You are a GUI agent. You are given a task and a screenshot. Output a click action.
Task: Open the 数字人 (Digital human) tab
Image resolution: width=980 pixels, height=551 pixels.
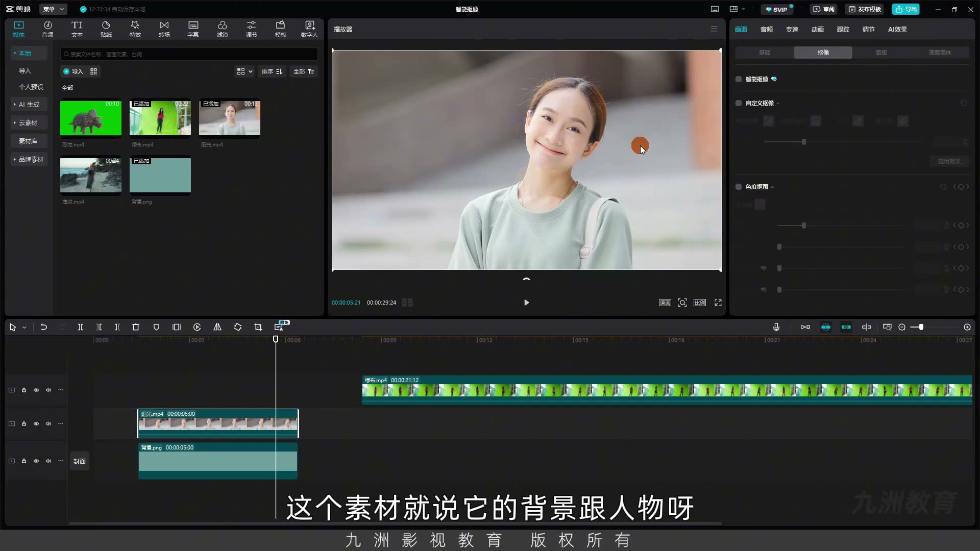(309, 29)
